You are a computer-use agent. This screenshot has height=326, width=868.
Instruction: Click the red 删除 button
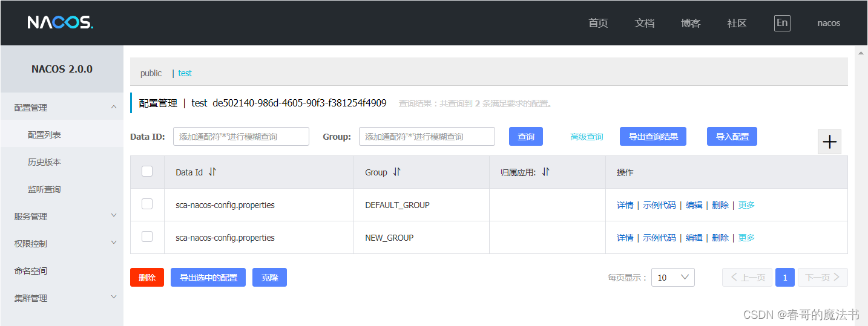[147, 278]
